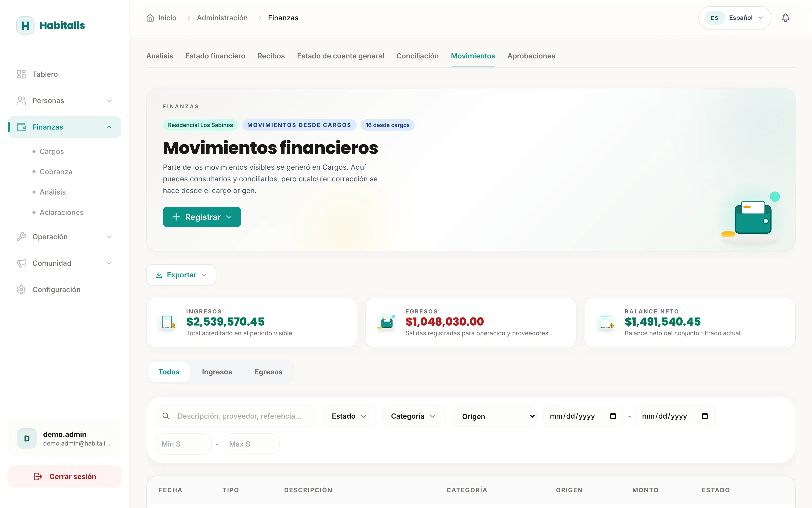This screenshot has width=812, height=508.
Task: Open the end date calendar picker icon
Action: [x=705, y=416]
